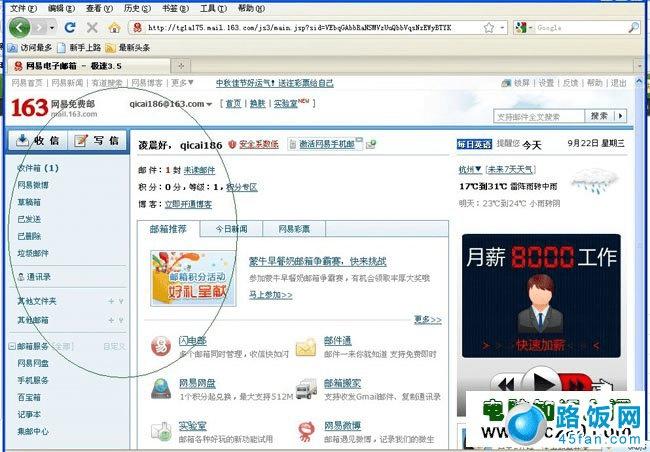
Task: Click the 网易微博 mascot icon
Action: (306, 431)
